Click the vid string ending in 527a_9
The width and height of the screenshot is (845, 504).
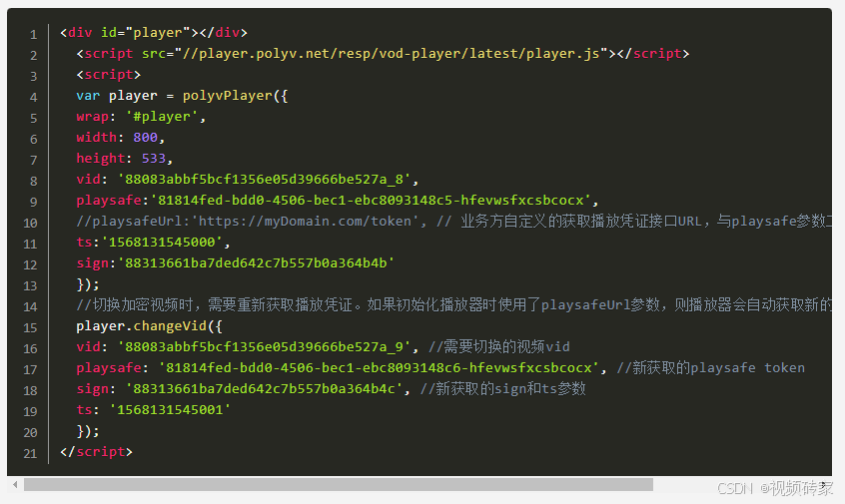pos(264,346)
